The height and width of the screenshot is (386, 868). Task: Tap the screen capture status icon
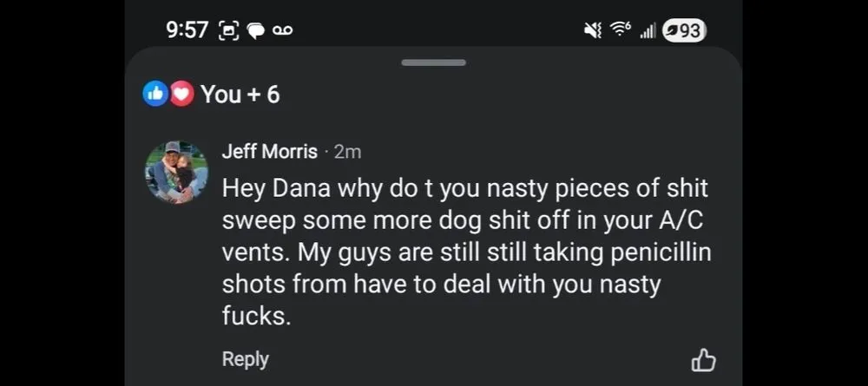[x=230, y=30]
